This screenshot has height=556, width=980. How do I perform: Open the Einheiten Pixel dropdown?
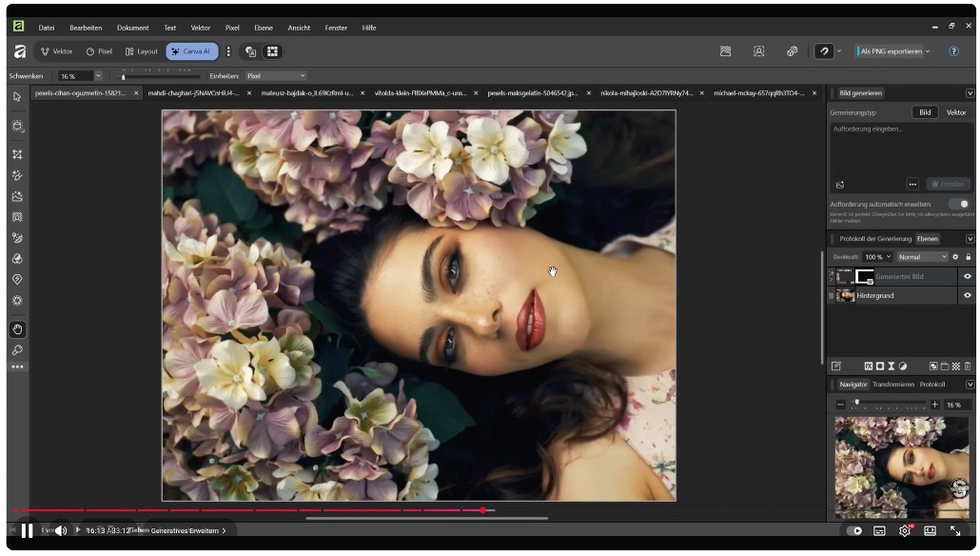coord(276,76)
